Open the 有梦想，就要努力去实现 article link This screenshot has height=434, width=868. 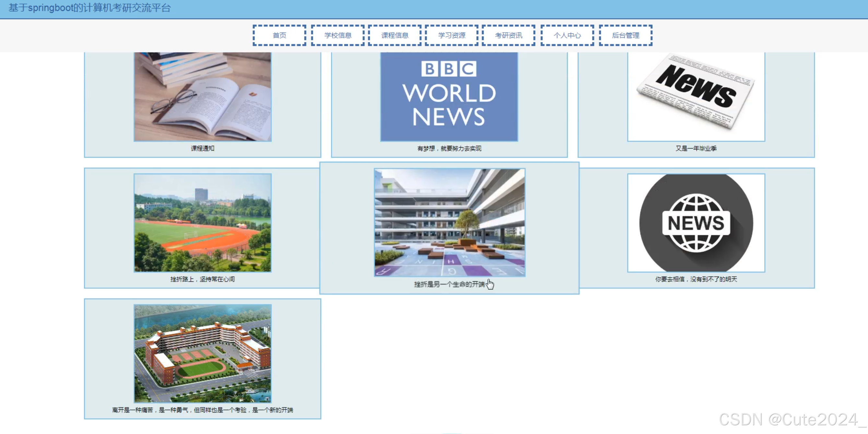449,148
